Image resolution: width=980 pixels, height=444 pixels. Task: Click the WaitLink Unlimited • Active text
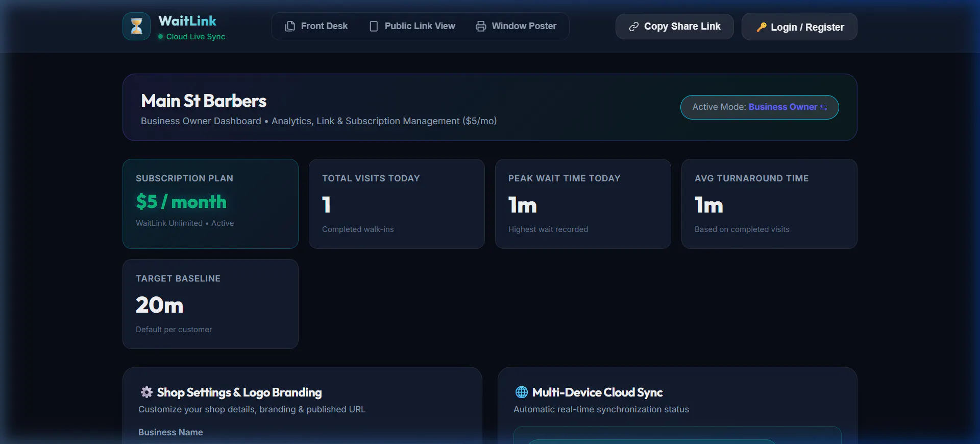185,223
